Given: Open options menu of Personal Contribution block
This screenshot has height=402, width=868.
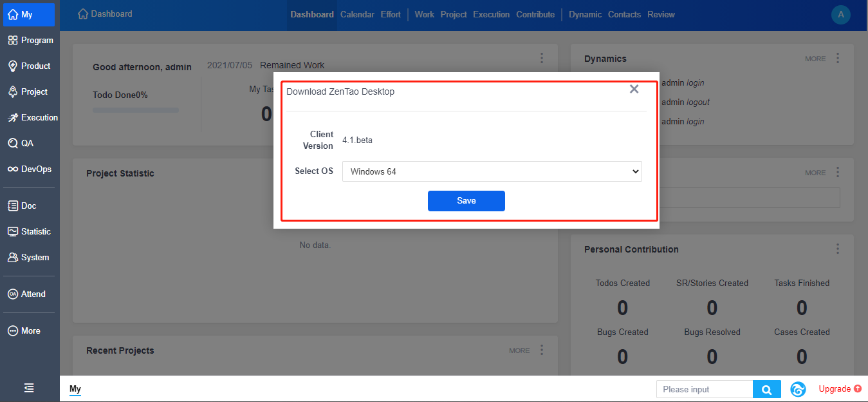Looking at the screenshot, I should click(838, 249).
